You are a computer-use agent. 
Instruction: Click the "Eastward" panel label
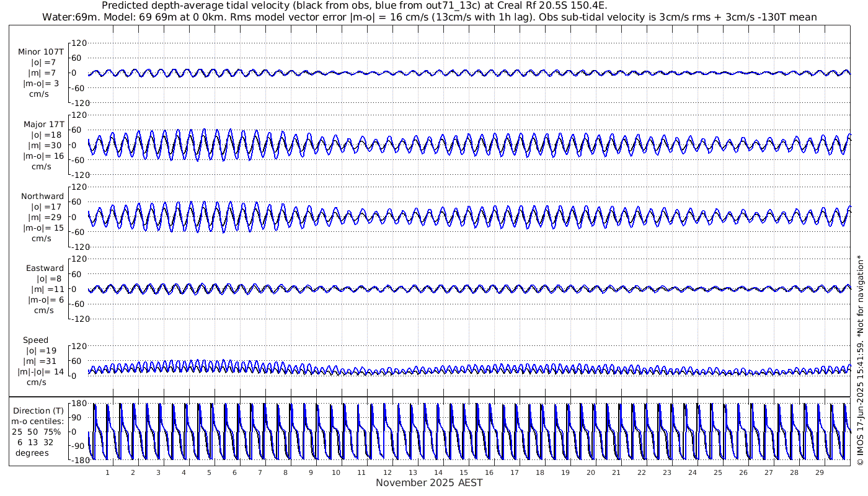click(45, 268)
